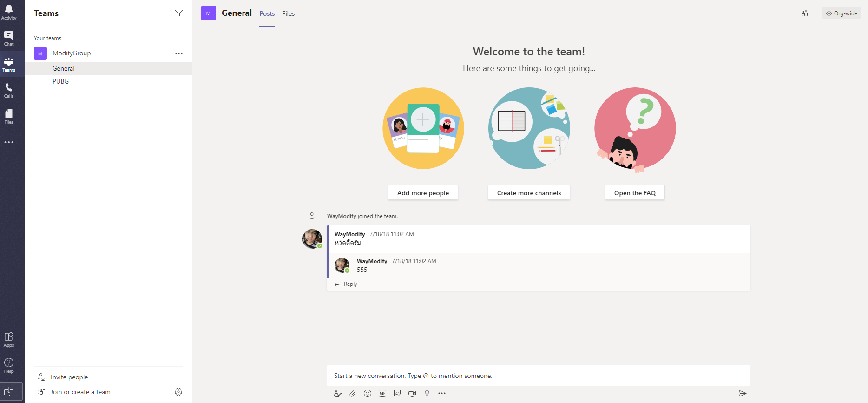Click the team members icon in header
The height and width of the screenshot is (403, 868).
pyautogui.click(x=805, y=13)
